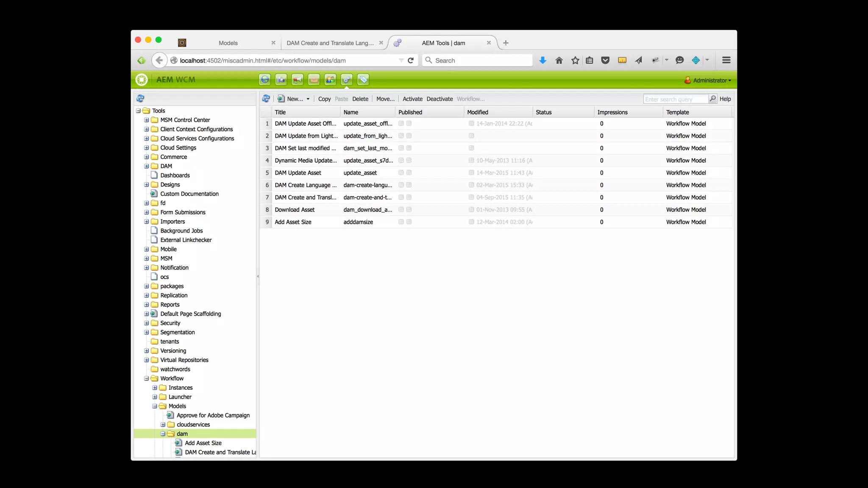The image size is (868, 488).
Task: Toggle first Published checkbox for DAM Update Asset
Action: pyautogui.click(x=401, y=173)
